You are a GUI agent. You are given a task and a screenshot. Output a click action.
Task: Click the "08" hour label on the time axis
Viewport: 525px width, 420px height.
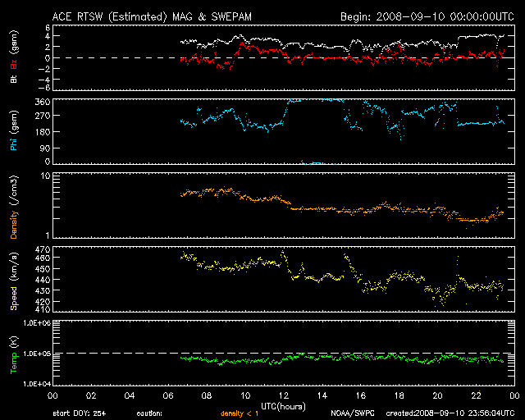[x=207, y=396]
